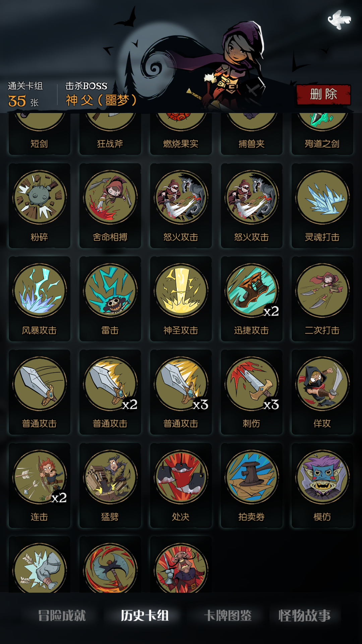Select the 刺伤 x3 dagger card

(x=252, y=392)
